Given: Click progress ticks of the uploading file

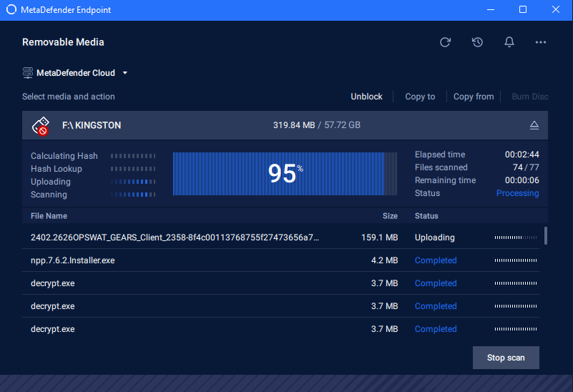Looking at the screenshot, I should tap(516, 237).
